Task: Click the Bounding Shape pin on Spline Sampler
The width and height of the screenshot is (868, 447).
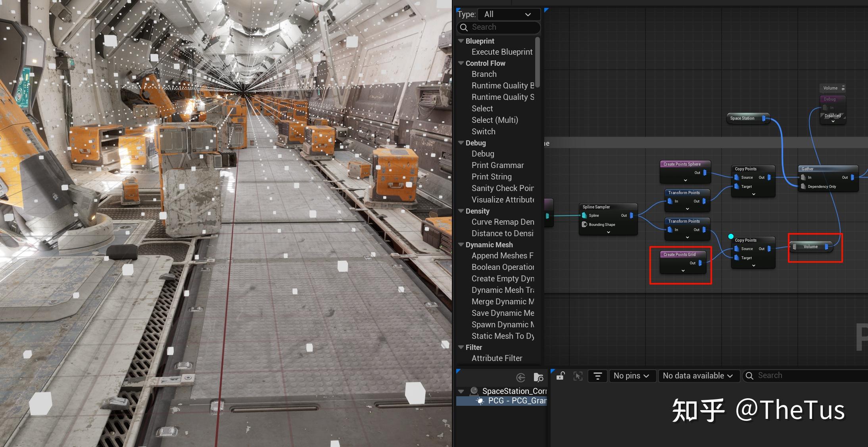Action: 584,225
